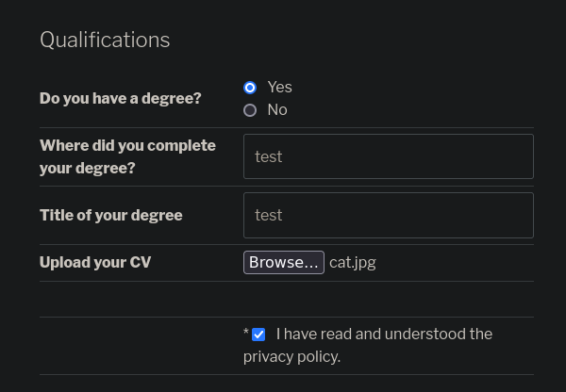Click the empty row below Upload your CV
The width and height of the screenshot is (566, 392).
pyautogui.click(x=287, y=300)
